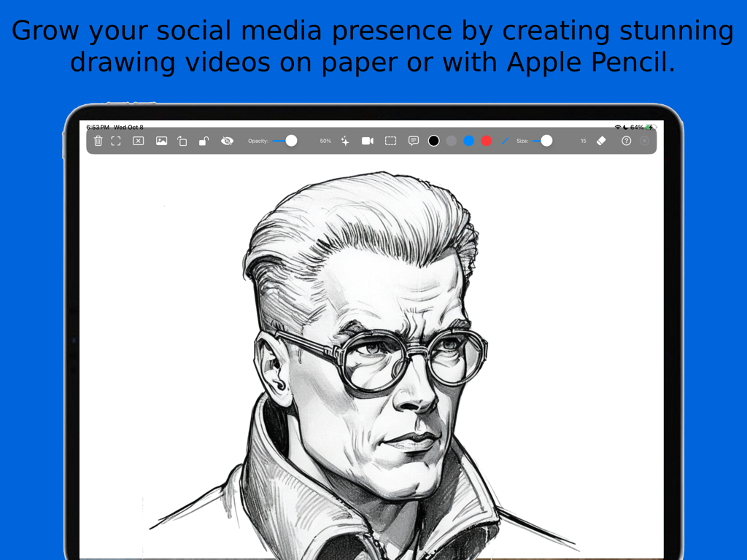Image resolution: width=747 pixels, height=560 pixels.
Task: Toggle the crossed-eye visibility icon
Action: [x=227, y=141]
